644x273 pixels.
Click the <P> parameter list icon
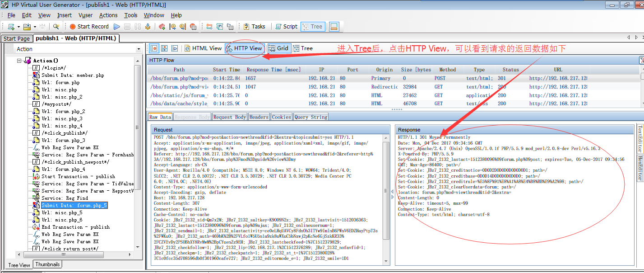(x=219, y=27)
